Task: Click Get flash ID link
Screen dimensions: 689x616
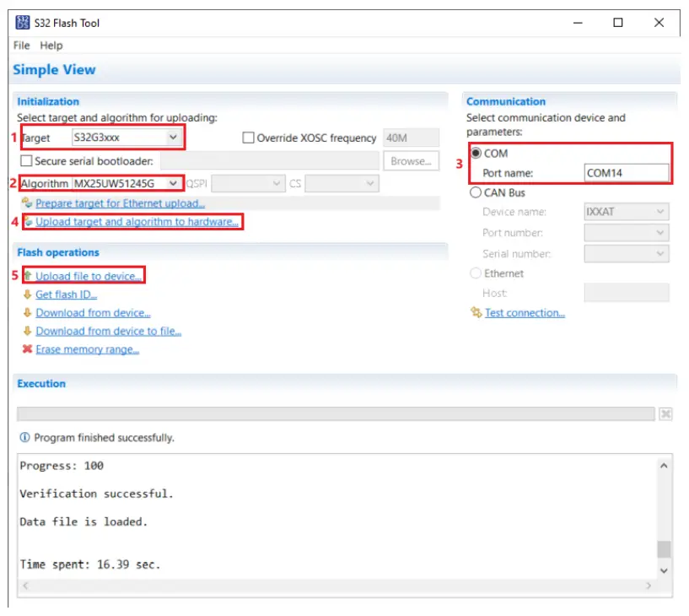Action: point(67,294)
